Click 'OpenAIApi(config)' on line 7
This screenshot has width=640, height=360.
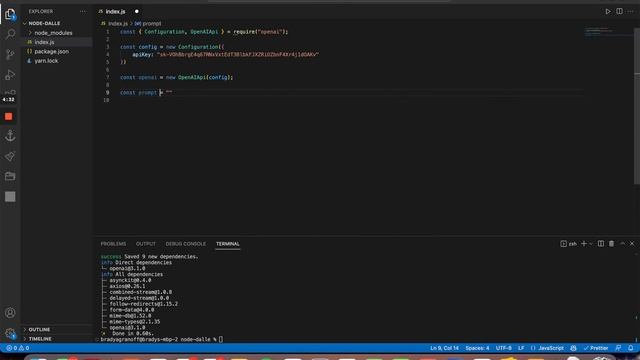pos(205,77)
